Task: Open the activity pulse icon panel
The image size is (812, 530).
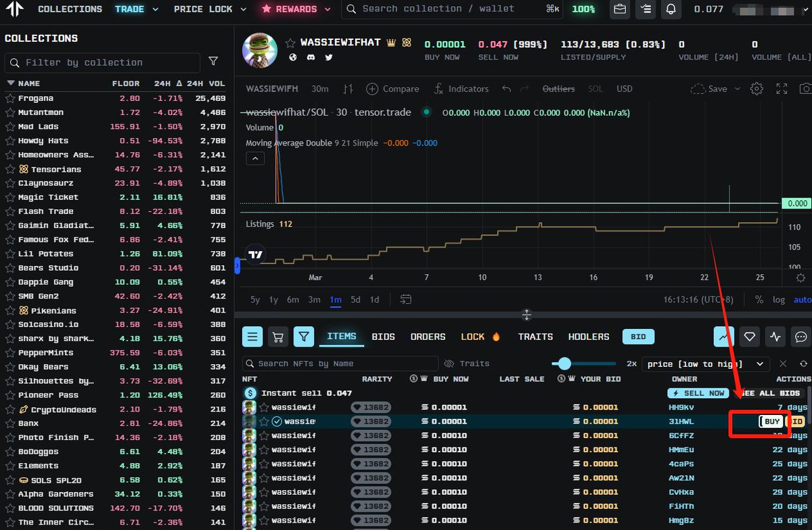Action: point(775,336)
